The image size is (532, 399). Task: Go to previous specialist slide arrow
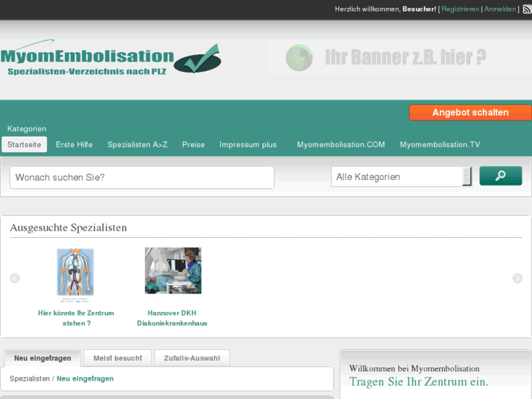click(x=15, y=278)
